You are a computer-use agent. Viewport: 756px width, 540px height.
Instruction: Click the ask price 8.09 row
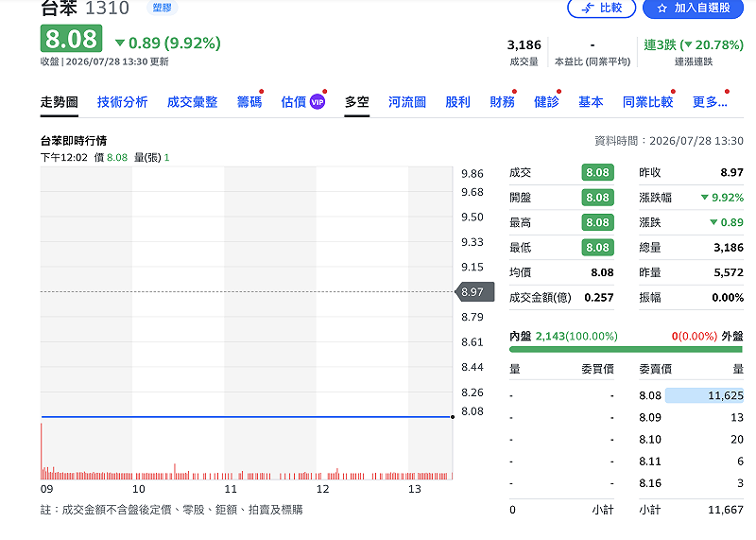(691, 417)
